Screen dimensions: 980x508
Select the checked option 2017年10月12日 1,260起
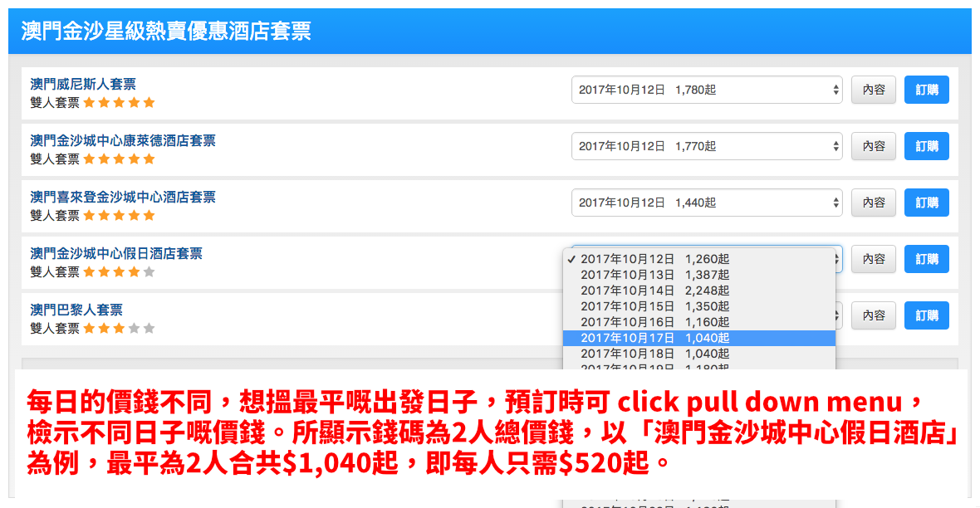click(699, 259)
